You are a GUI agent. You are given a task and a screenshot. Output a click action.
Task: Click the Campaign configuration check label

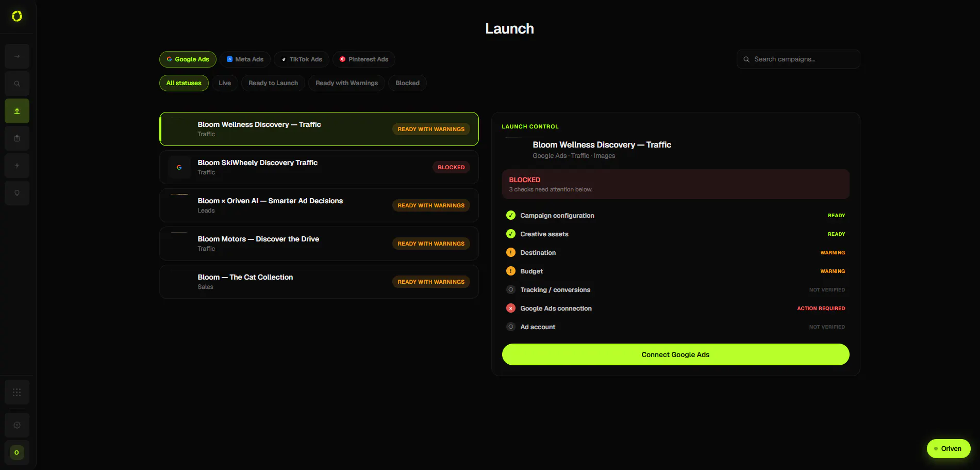pyautogui.click(x=557, y=216)
